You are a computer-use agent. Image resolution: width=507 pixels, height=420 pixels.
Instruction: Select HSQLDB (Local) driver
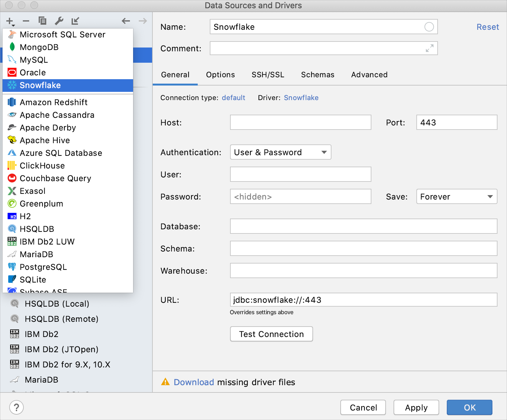click(x=76, y=304)
